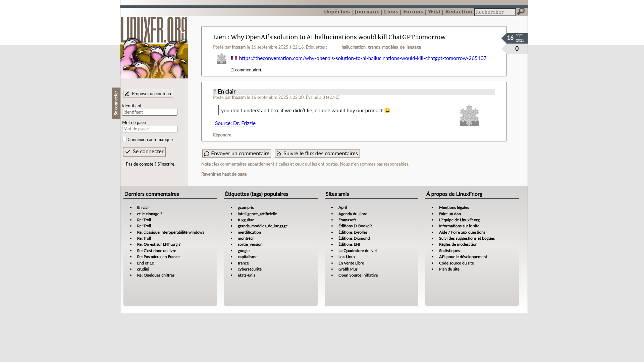The image size is (644, 362).
Task: Open Plan du site link
Action: pyautogui.click(x=449, y=269)
